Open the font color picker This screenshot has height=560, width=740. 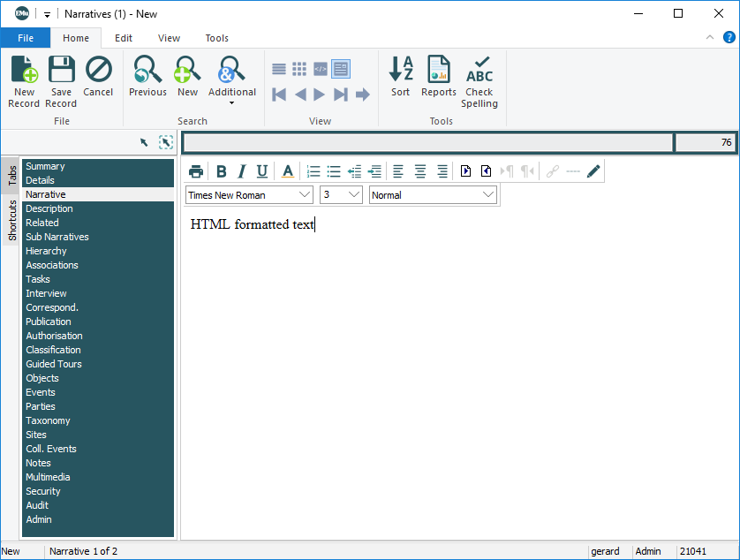[287, 171]
